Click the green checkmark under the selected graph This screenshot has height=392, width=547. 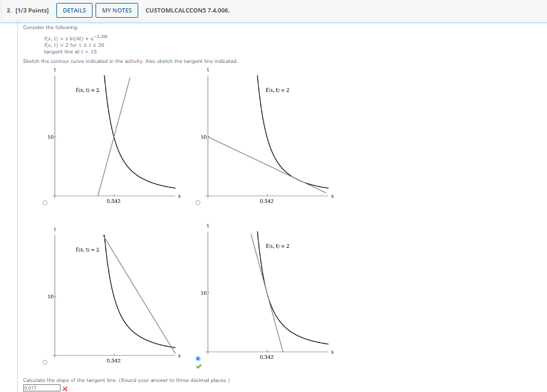[x=198, y=366]
